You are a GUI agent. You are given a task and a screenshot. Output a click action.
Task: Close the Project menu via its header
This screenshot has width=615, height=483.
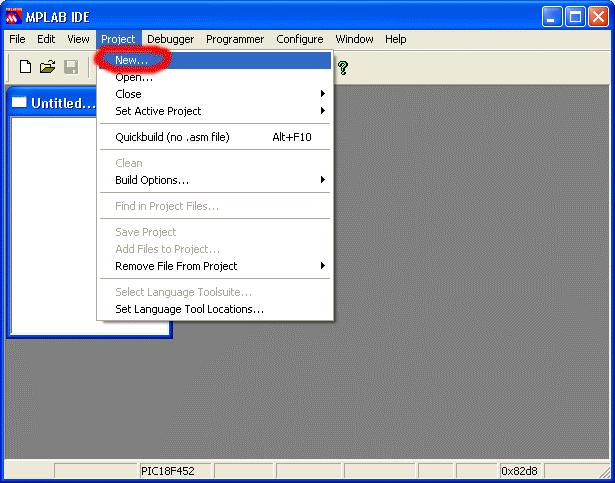[x=118, y=39]
